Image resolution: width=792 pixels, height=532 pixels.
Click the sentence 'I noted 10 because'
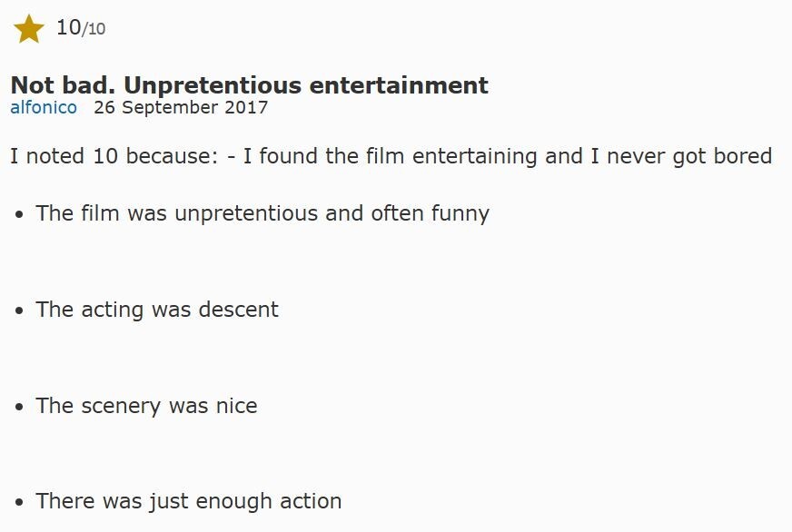click(x=114, y=155)
